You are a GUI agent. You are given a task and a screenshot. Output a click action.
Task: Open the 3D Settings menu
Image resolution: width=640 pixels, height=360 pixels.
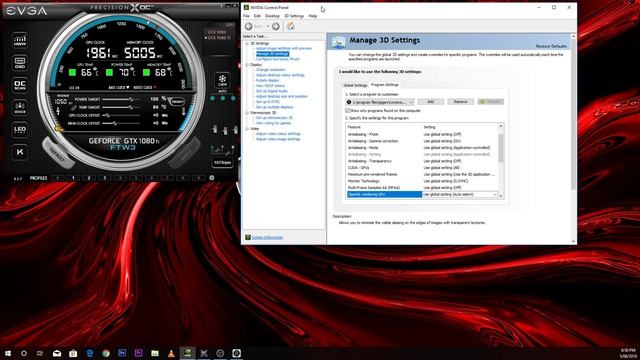pyautogui.click(x=294, y=16)
